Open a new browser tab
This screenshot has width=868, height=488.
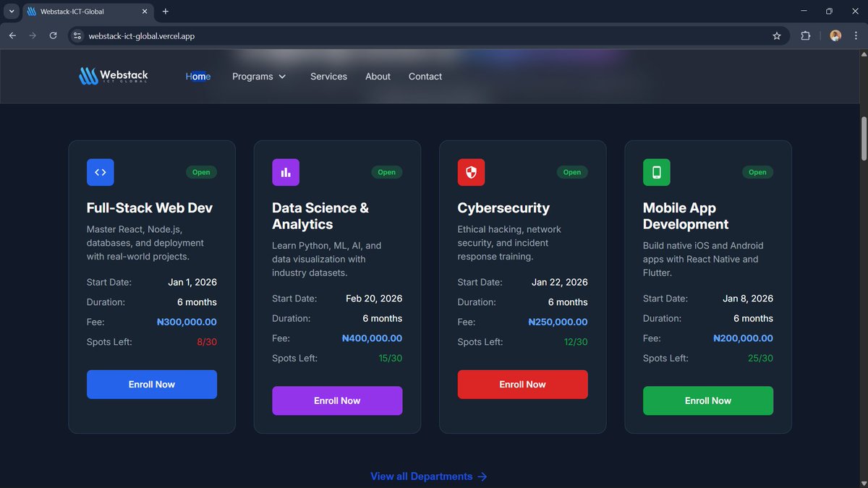coord(166,12)
